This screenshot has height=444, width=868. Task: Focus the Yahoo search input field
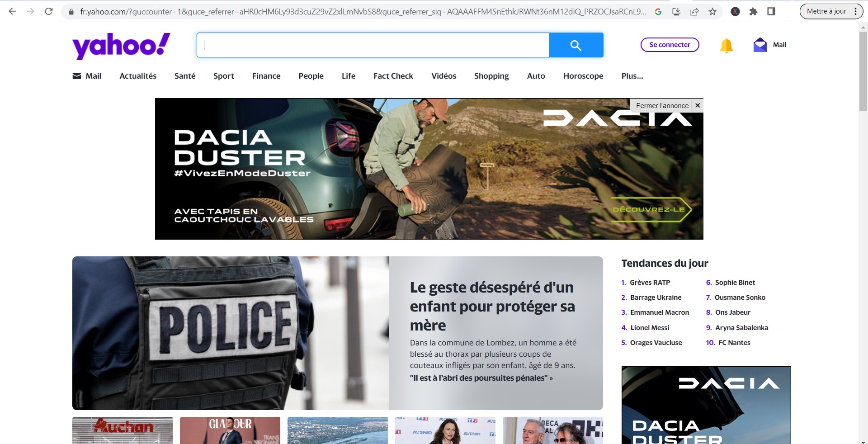coord(373,45)
